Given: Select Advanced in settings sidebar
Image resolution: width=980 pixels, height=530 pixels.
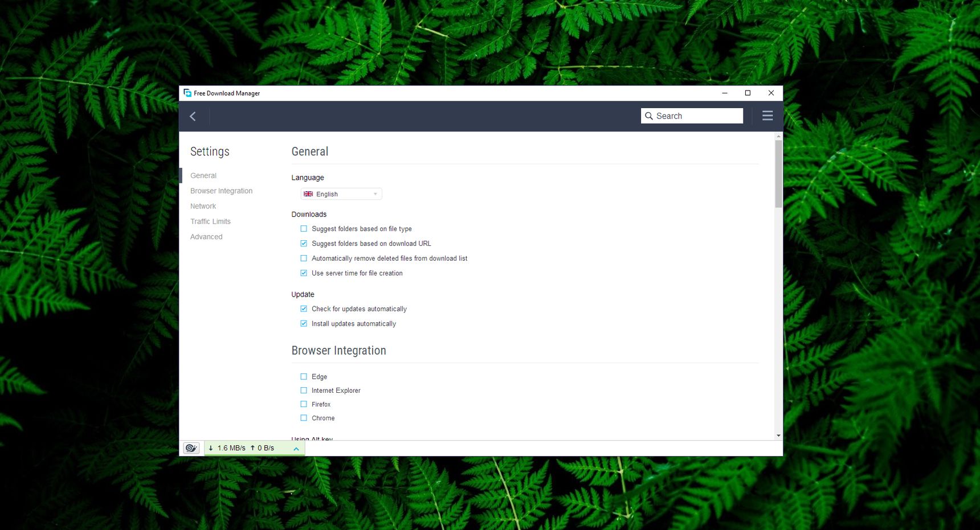Looking at the screenshot, I should pos(206,237).
